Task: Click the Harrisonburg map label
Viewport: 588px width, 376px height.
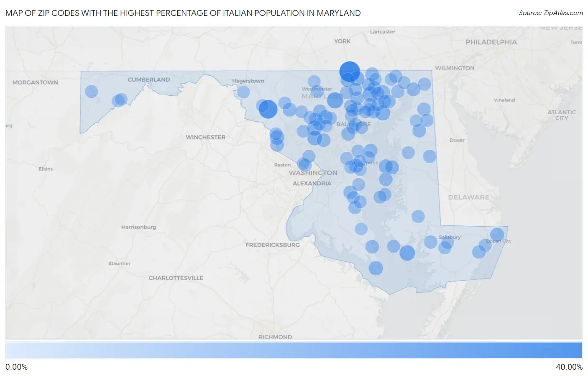Action: [x=138, y=227]
